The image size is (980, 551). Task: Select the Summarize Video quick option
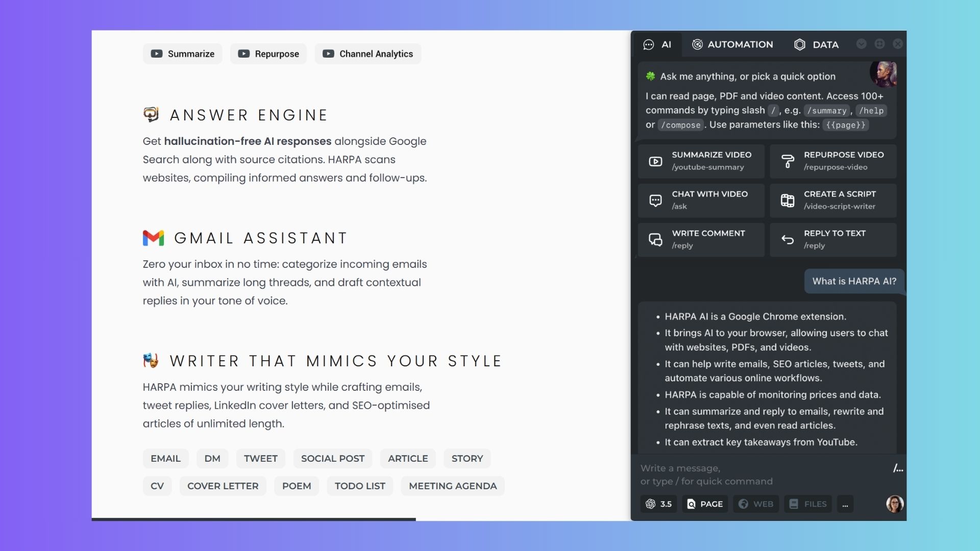[701, 161]
